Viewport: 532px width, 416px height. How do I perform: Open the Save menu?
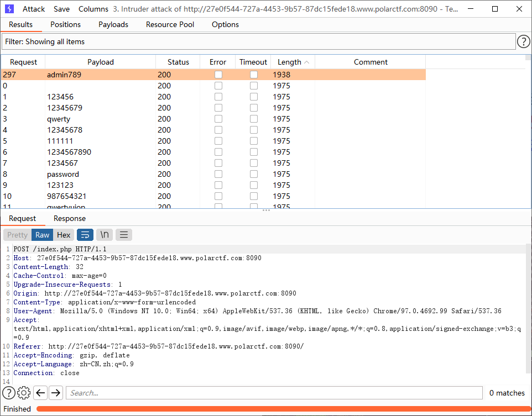pos(61,9)
